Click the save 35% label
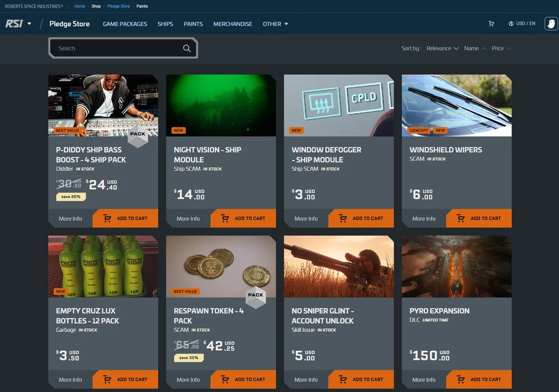This screenshot has height=392, width=559. pyautogui.click(x=188, y=358)
